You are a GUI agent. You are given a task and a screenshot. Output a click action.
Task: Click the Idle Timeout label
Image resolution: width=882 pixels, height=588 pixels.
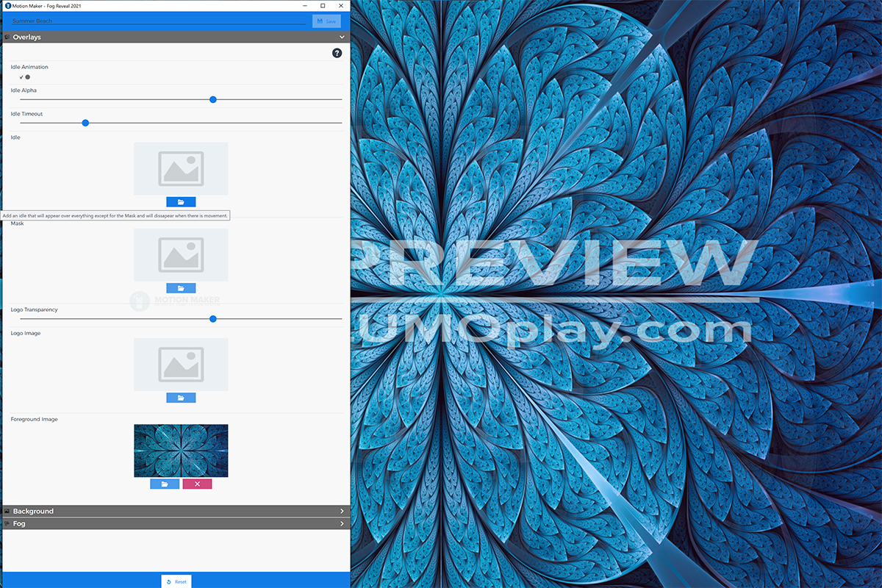26,114
